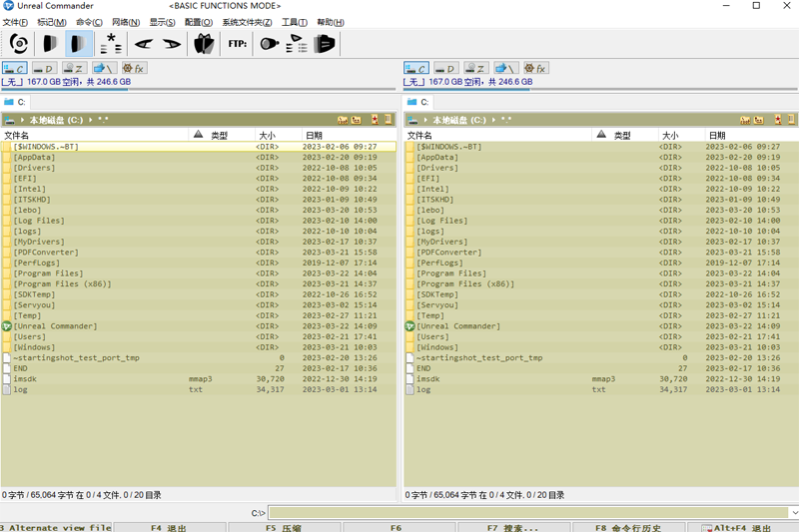Click the sort arrow in left panel header
This screenshot has height=532, width=799.
pos(198,135)
